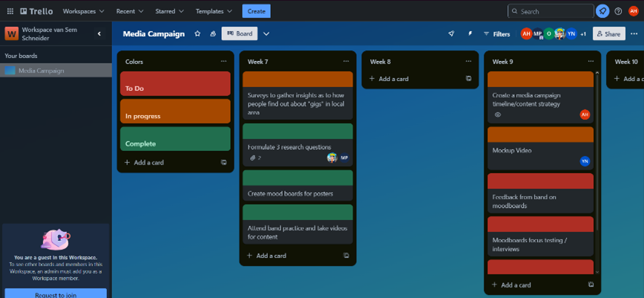Open the automation lightning bolt icon

point(470,33)
